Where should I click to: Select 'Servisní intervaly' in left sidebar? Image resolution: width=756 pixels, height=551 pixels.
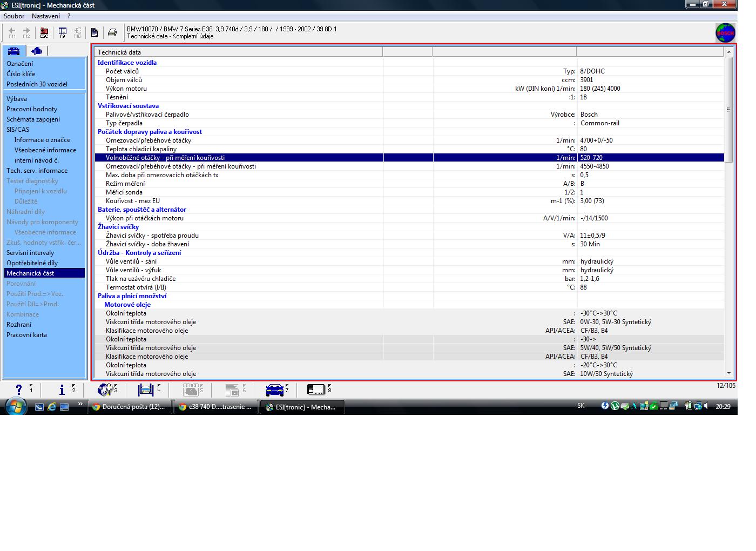tap(30, 253)
